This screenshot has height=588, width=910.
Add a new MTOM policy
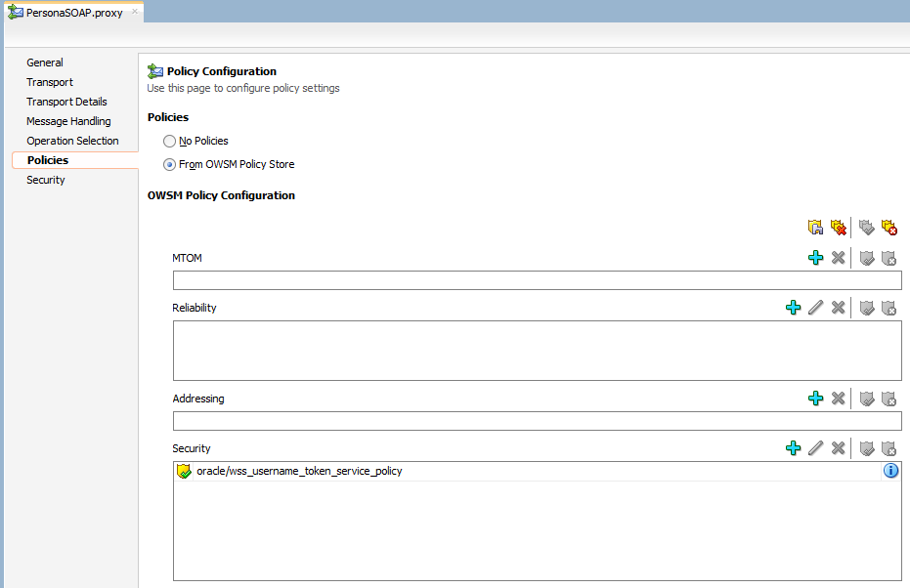[x=816, y=257]
